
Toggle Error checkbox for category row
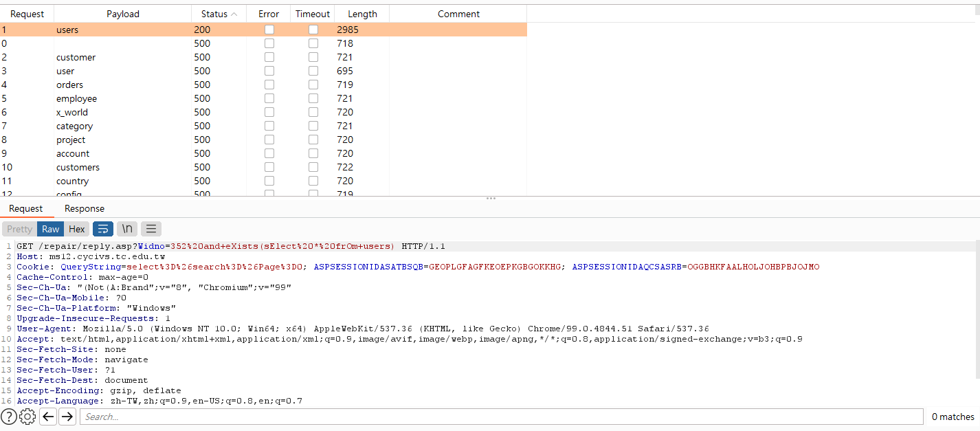click(x=269, y=126)
